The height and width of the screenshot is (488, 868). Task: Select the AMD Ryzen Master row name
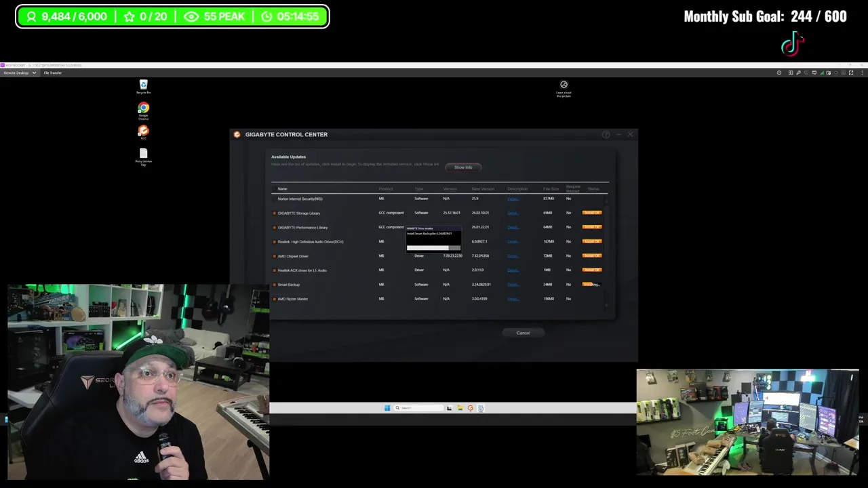[293, 299]
